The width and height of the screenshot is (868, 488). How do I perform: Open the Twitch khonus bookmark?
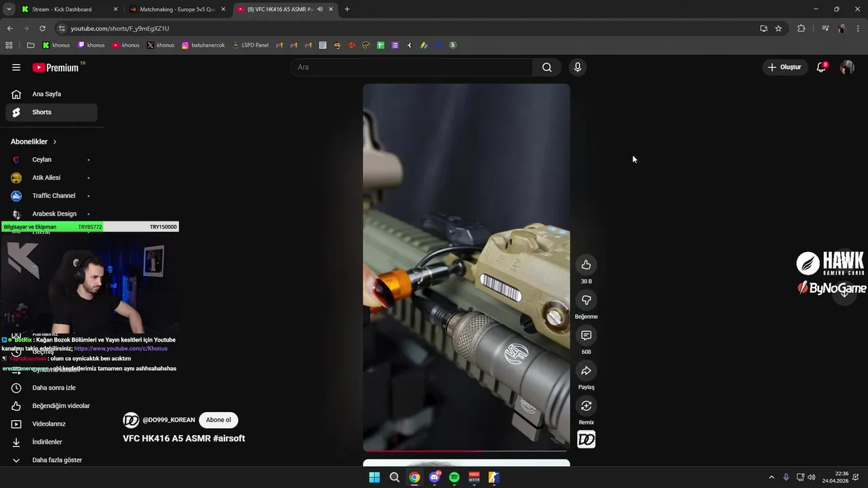click(92, 45)
